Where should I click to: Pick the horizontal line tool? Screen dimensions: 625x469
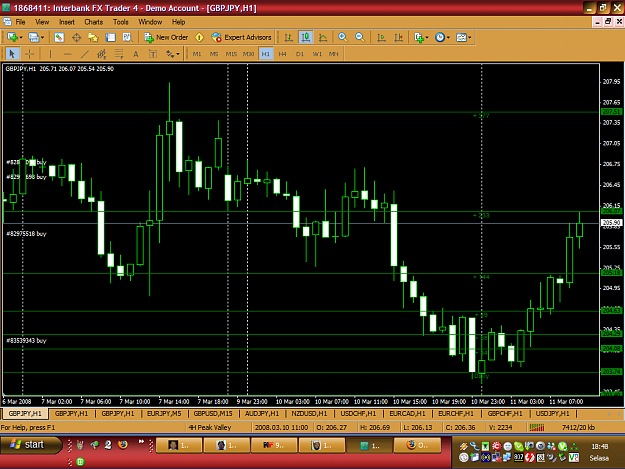tap(67, 54)
